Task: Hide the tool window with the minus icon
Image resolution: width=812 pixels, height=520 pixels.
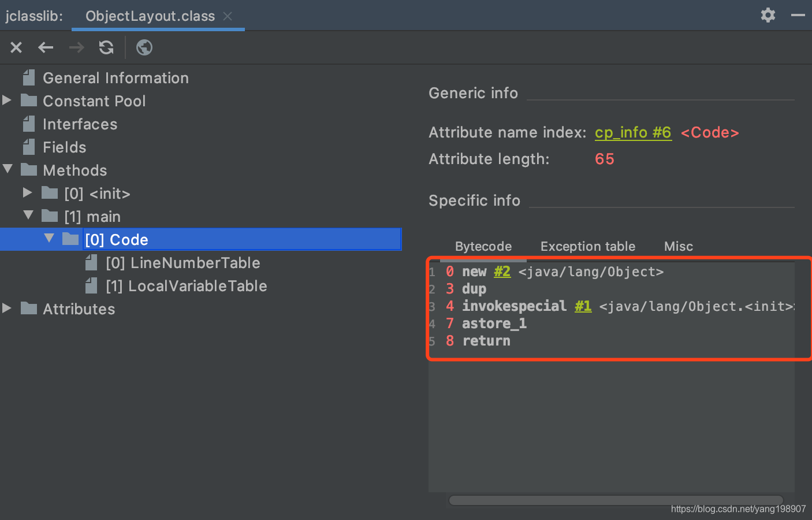Action: [798, 15]
